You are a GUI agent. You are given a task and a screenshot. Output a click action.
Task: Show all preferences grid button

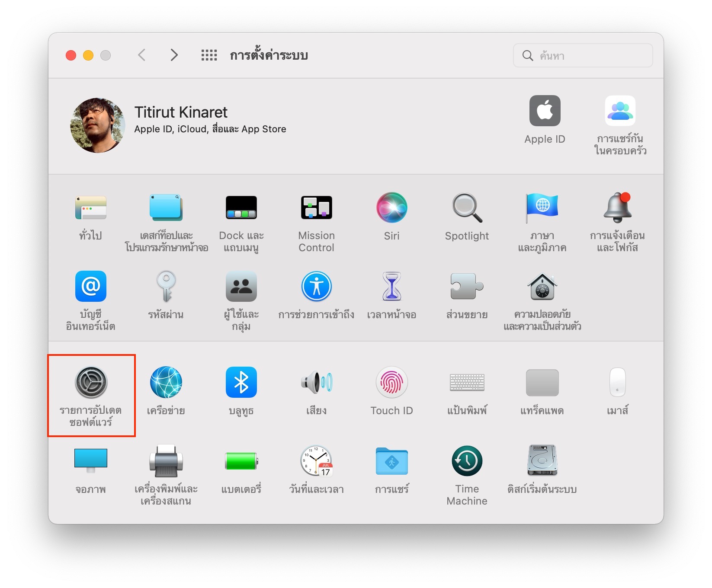[209, 55]
